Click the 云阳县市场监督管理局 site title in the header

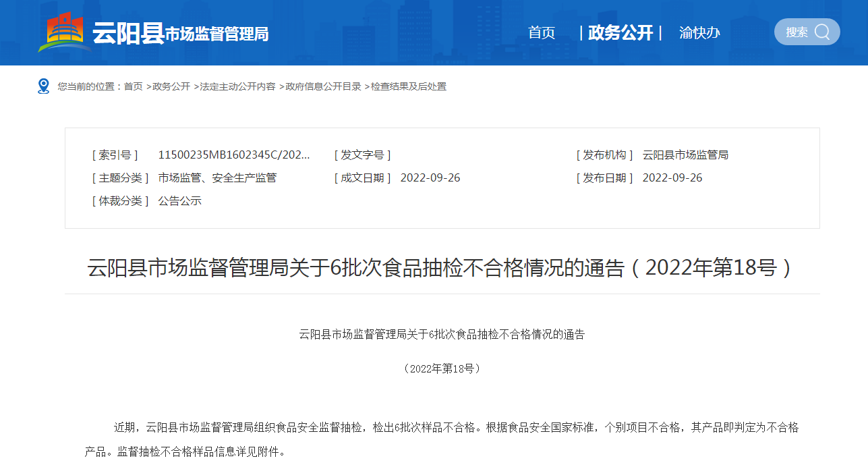pos(180,33)
